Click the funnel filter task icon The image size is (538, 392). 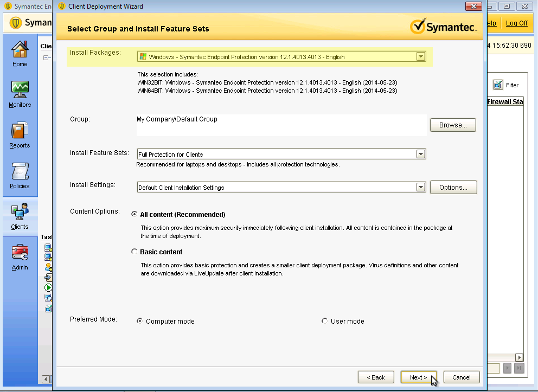(48, 309)
